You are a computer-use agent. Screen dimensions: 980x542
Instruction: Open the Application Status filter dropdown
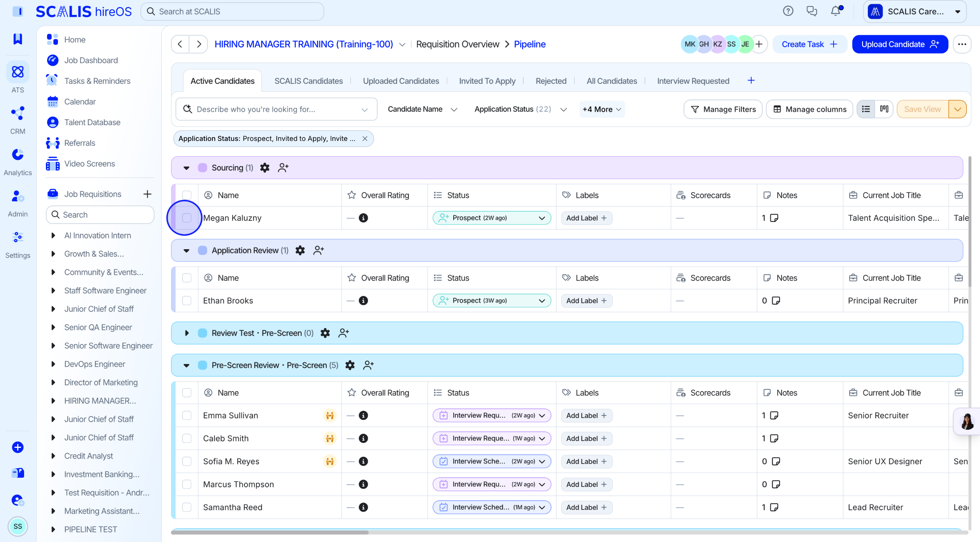click(x=520, y=109)
